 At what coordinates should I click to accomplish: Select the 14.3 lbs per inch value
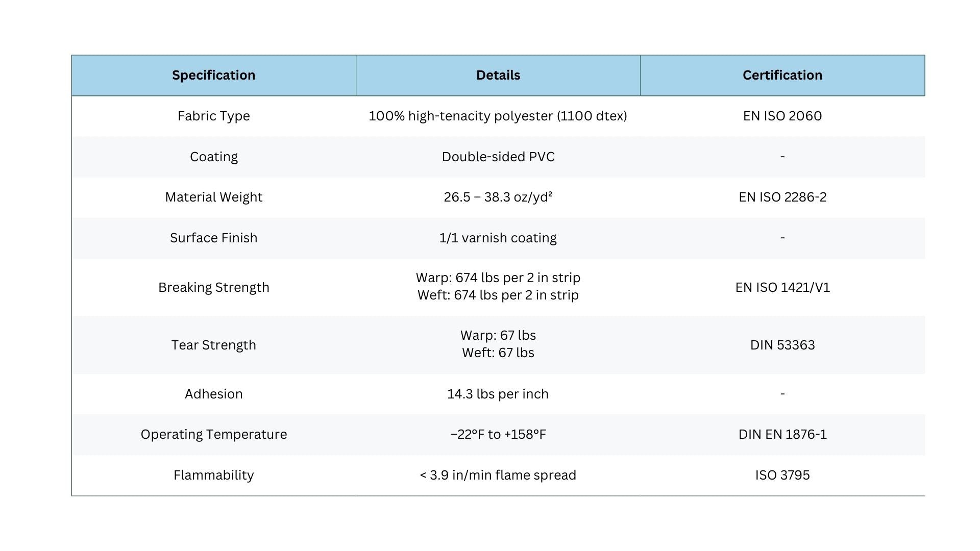(498, 394)
